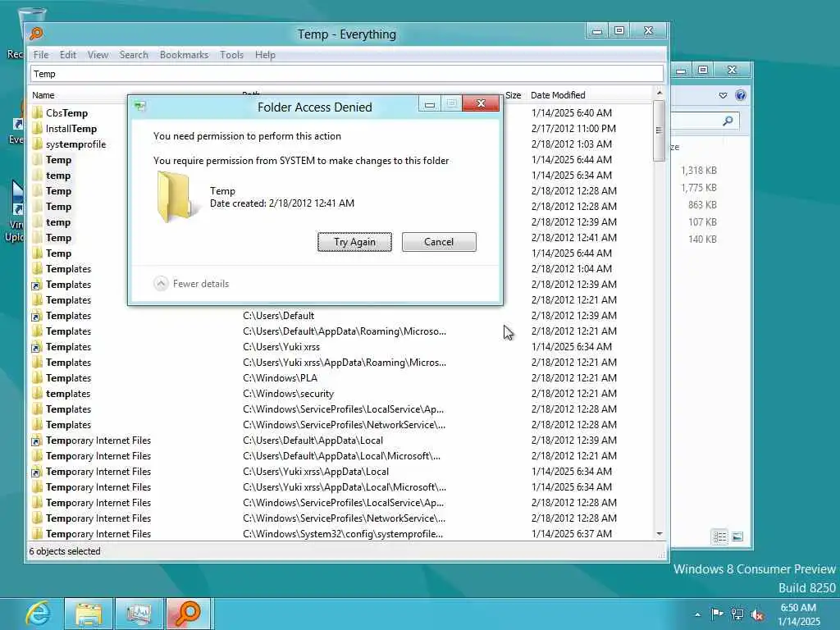The image size is (840, 630).
Task: Click the search magnifier in background window
Action: tap(728, 121)
